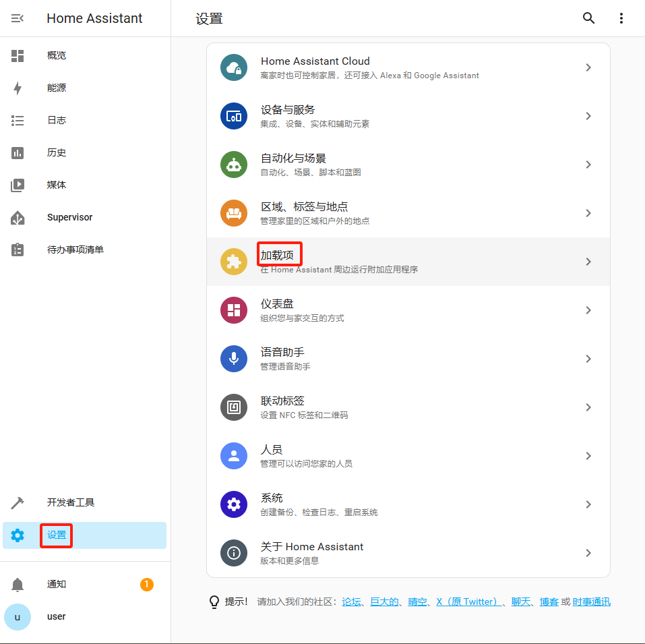Expand 系统 chevron arrow
The height and width of the screenshot is (644, 645).
pyautogui.click(x=588, y=504)
